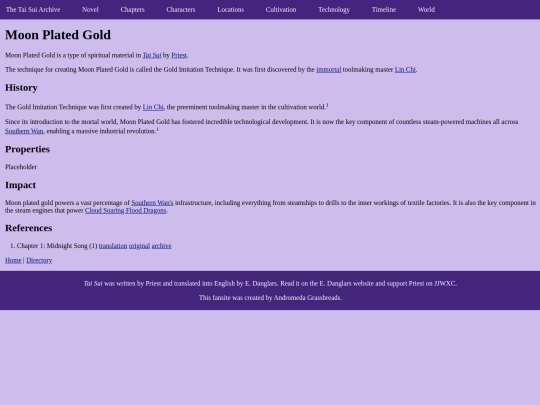Click 'Chapter 1: Midnight Song (1)' reference text
This screenshot has height=405, width=540.
pyautogui.click(x=57, y=246)
